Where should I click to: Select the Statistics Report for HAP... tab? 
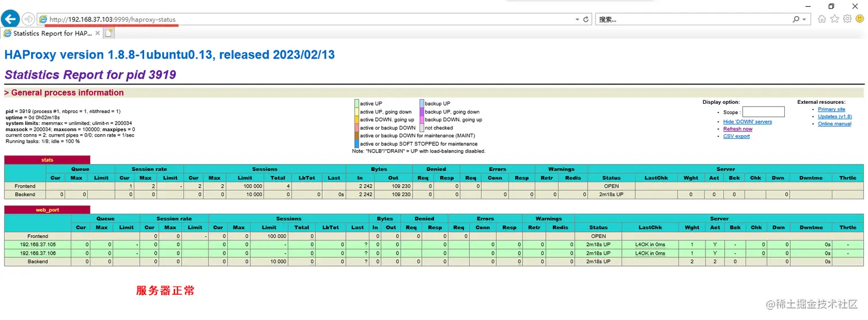[51, 33]
